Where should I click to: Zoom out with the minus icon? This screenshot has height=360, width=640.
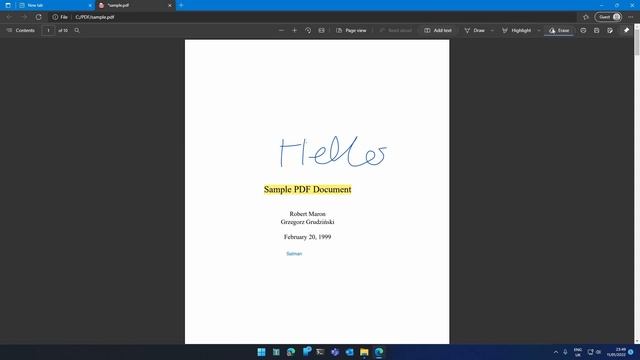(281, 30)
